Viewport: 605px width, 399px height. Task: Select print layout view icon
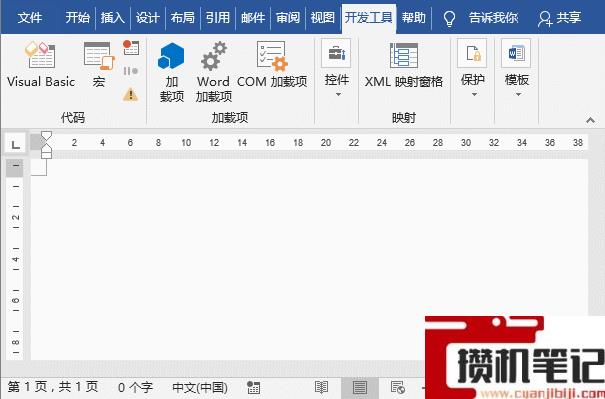360,387
